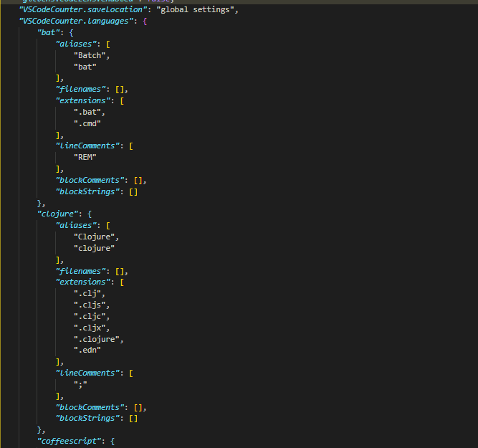Viewport: 478px width, 448px height.
Task: Click the "Clojure" capitalized alias string
Action: click(94, 237)
